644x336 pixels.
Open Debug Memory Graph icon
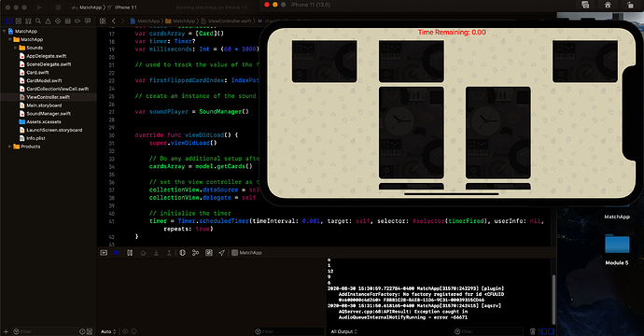tap(195, 253)
